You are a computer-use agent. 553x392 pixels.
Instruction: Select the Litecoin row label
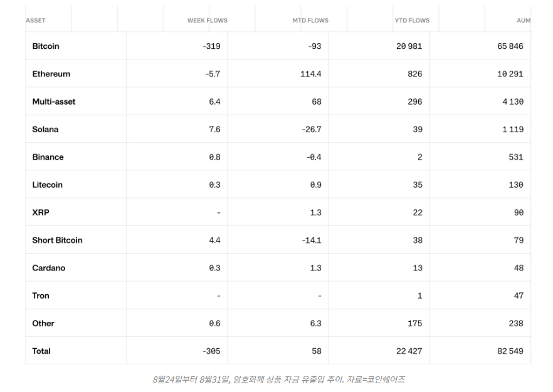[48, 185]
